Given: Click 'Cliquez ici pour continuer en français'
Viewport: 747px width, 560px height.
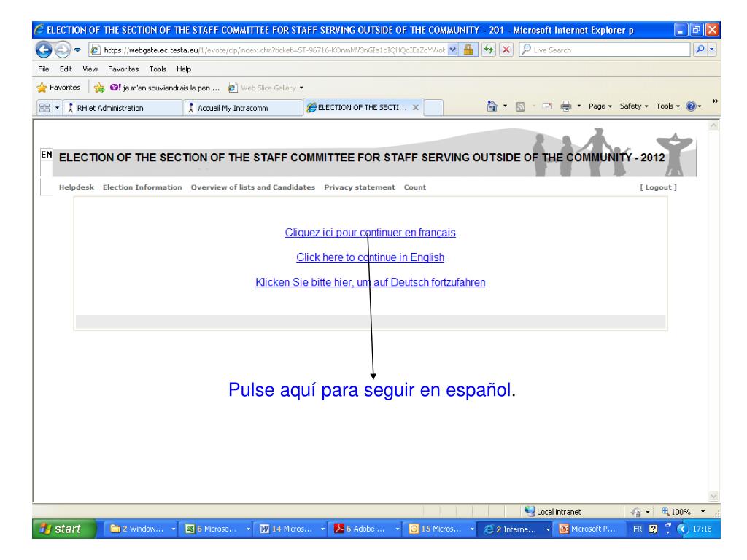Looking at the screenshot, I should (370, 233).
